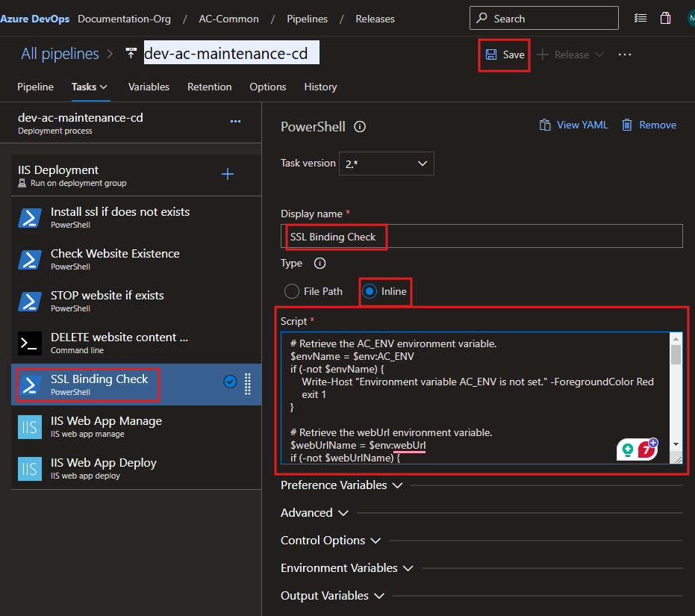Select the Inline radio button
This screenshot has height=616, width=695.
[370, 291]
